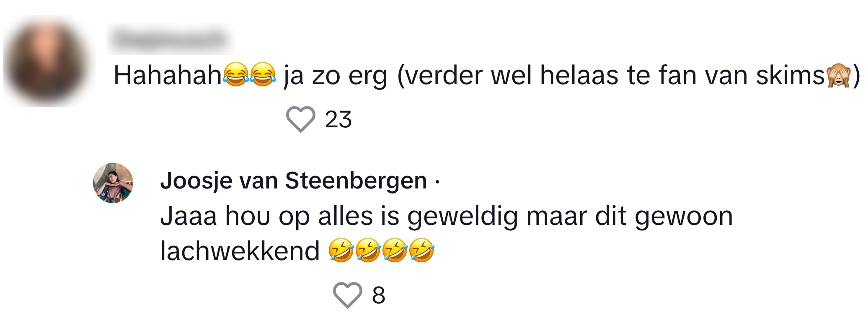Click the word 'skims' in the comment
Image resolution: width=868 pixels, height=320 pixels.
(x=790, y=76)
